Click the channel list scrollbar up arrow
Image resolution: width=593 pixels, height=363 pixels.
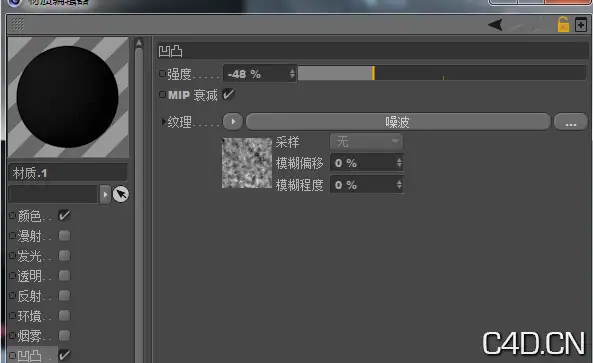[139, 43]
